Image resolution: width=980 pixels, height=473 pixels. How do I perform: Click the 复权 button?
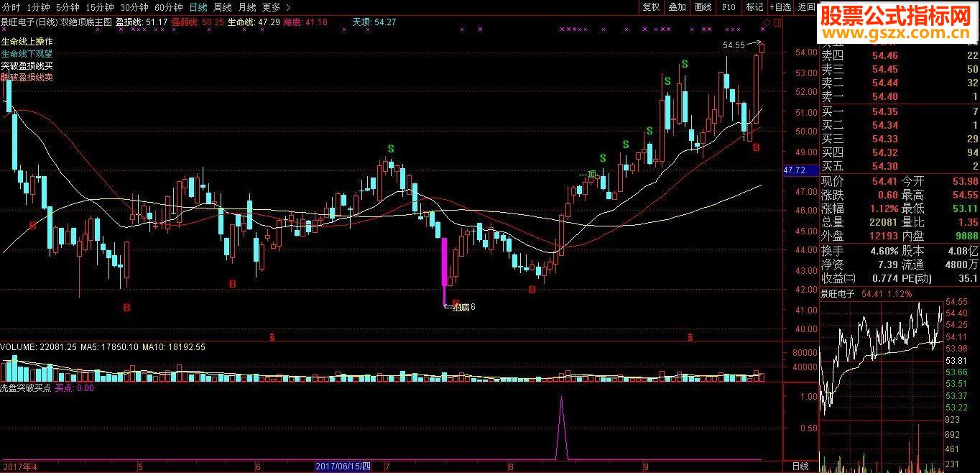(651, 7)
